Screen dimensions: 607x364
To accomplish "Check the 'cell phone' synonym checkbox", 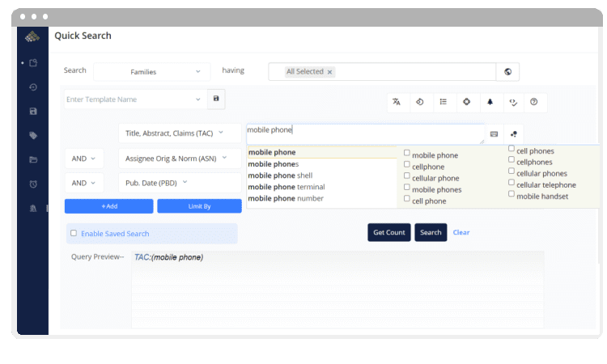I will point(407,198).
